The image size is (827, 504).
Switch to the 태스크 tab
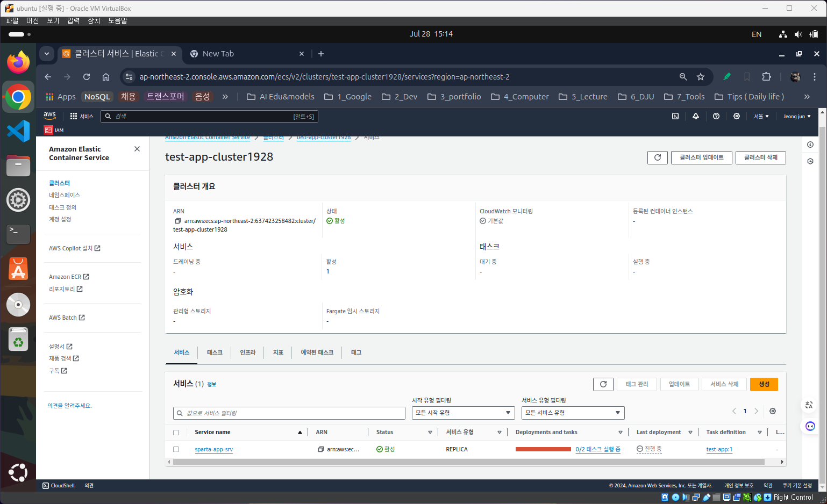pyautogui.click(x=215, y=352)
